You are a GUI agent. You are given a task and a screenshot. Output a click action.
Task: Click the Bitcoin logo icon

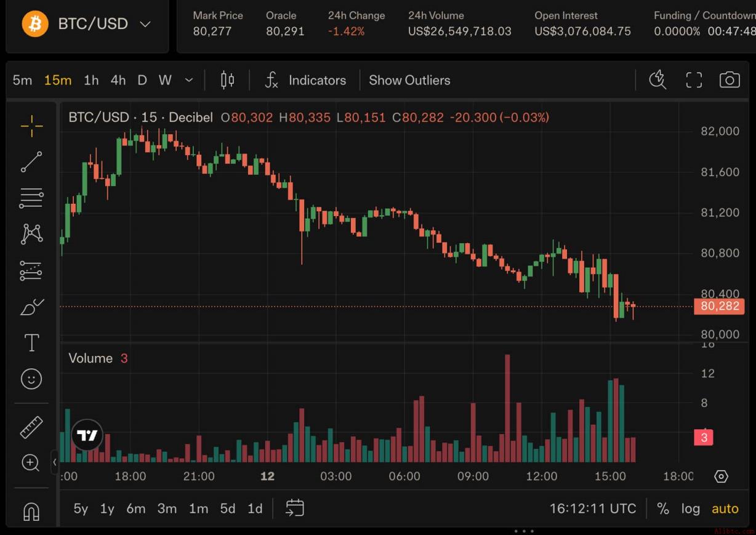(35, 24)
